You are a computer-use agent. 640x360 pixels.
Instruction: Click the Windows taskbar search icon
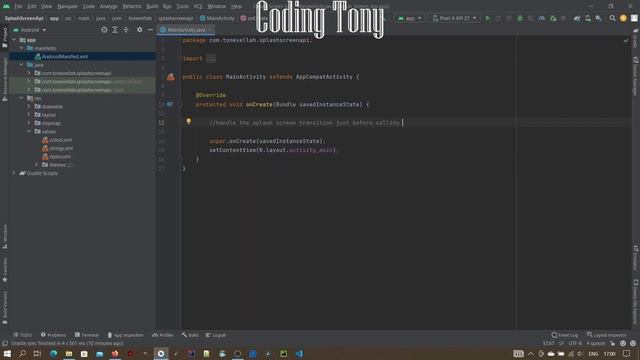click(22, 353)
